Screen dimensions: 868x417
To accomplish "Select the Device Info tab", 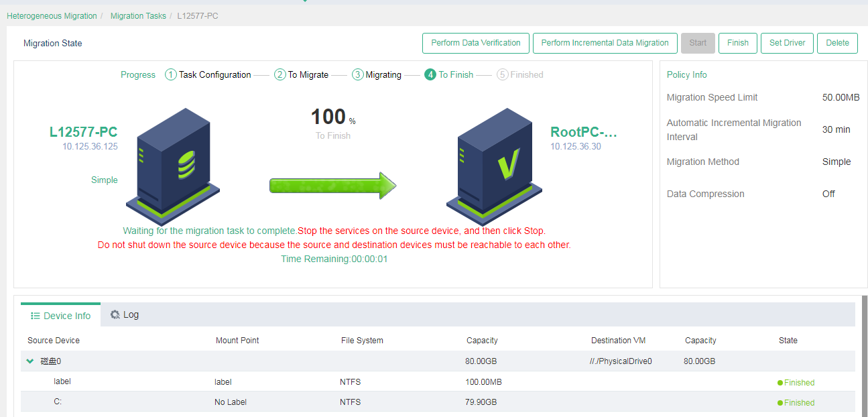I will [x=60, y=316].
